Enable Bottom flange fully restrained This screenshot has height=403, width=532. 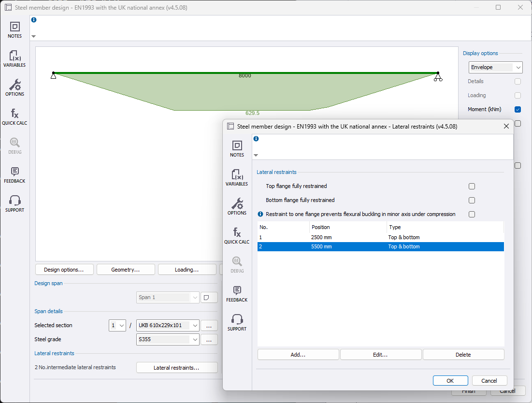[472, 200]
